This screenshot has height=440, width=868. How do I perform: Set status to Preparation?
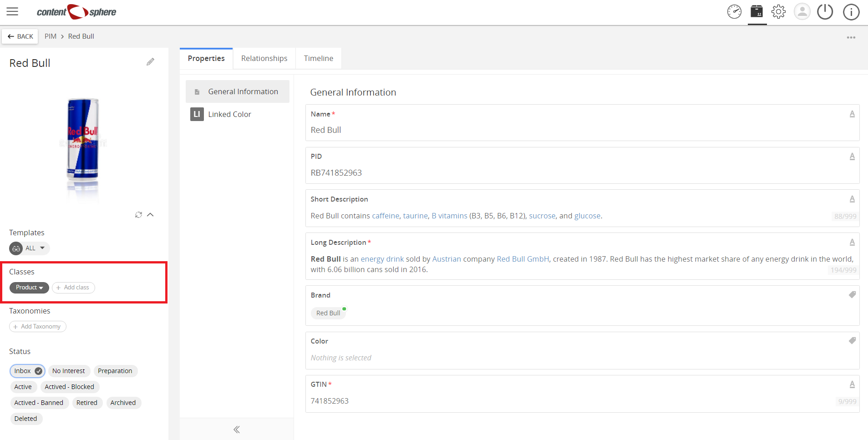(115, 371)
